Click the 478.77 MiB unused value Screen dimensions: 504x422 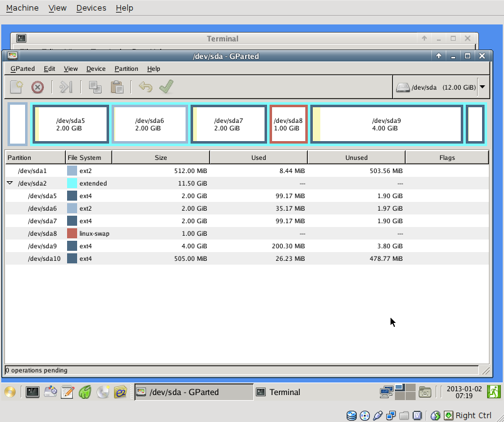point(386,258)
